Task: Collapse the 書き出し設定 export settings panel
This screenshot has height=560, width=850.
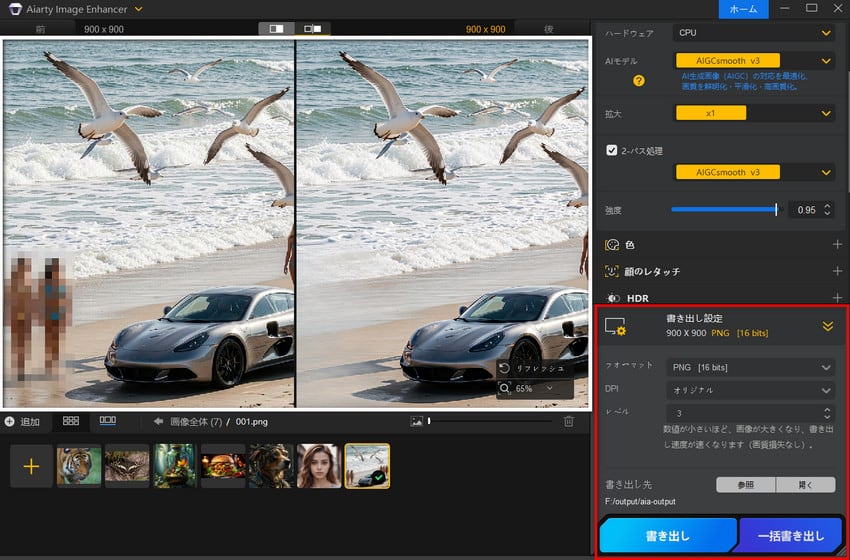Action: click(827, 326)
